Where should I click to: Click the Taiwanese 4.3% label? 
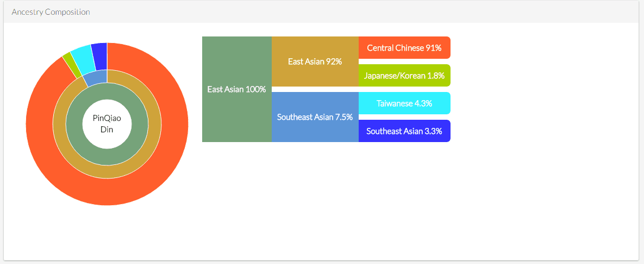pyautogui.click(x=404, y=103)
